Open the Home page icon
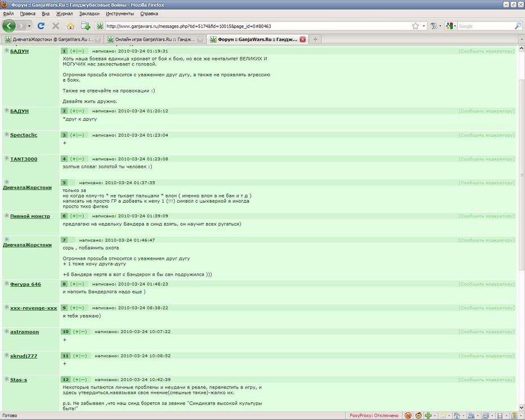Image resolution: width=525 pixels, height=420 pixels. (x=71, y=26)
